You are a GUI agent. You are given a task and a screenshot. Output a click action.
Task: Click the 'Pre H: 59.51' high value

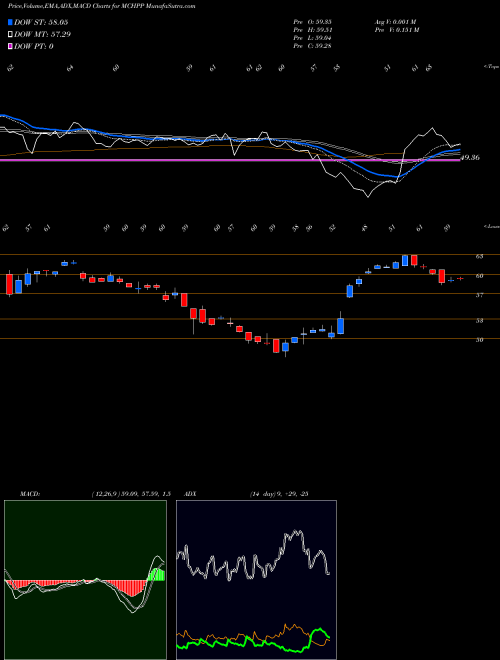[312, 30]
